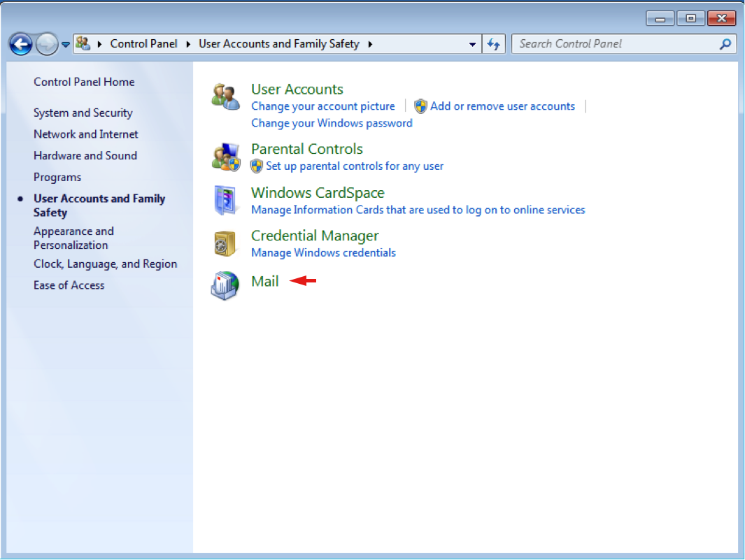Expand the address bar history dropdown

[473, 44]
